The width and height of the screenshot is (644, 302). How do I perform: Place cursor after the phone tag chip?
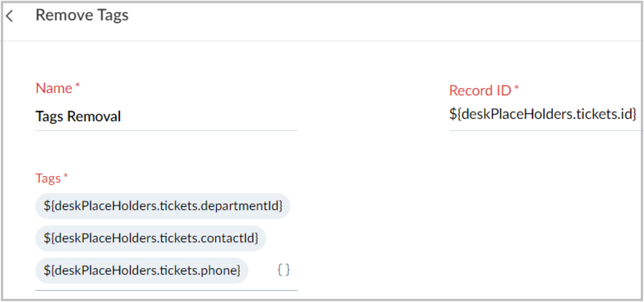262,271
